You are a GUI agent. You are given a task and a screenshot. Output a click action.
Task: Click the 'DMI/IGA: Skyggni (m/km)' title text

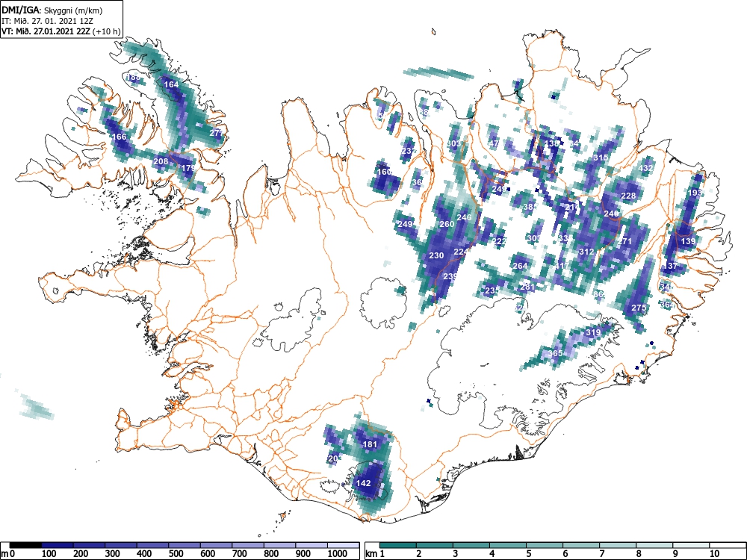[52, 10]
